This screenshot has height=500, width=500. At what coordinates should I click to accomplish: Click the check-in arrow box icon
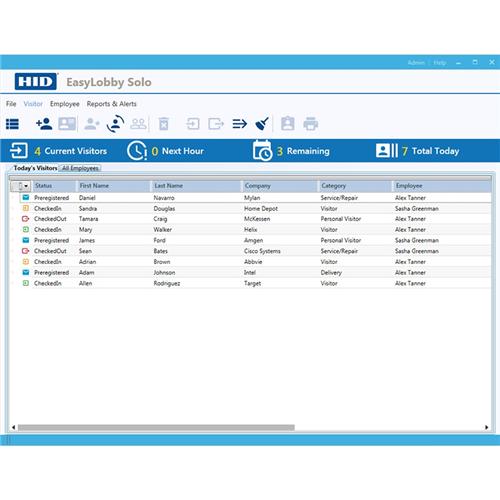(192, 124)
